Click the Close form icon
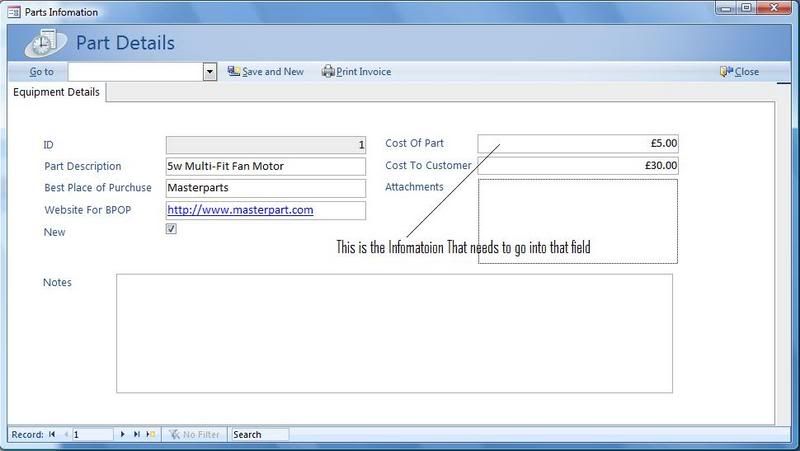 coord(726,72)
